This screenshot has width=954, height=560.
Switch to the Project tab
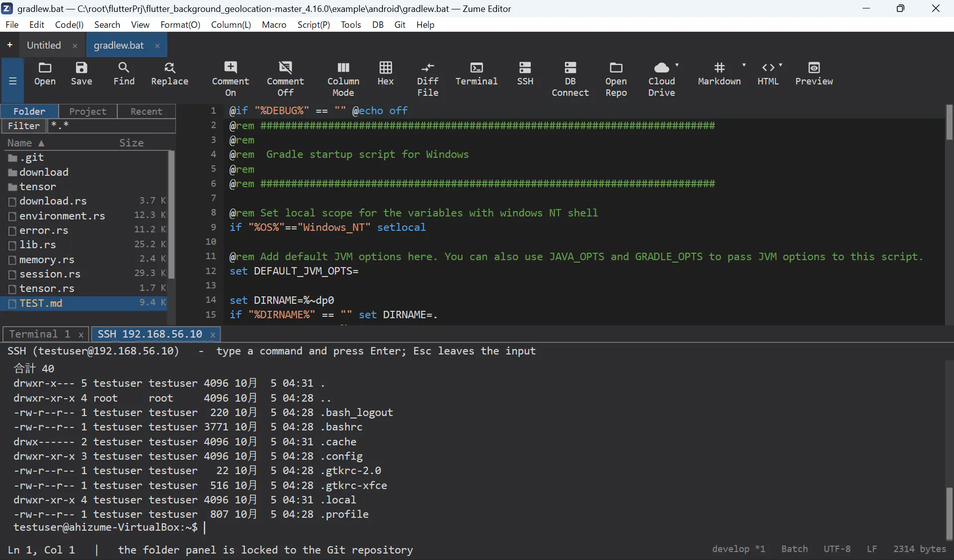click(x=88, y=111)
